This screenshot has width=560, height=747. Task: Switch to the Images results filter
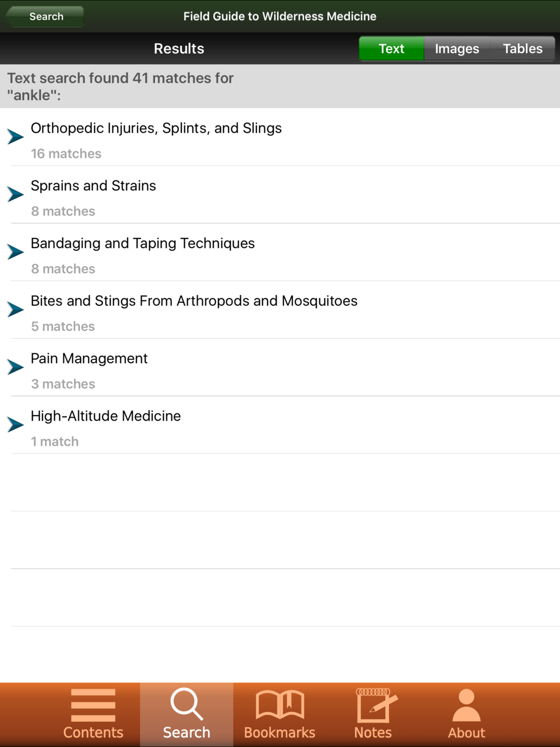(x=457, y=49)
